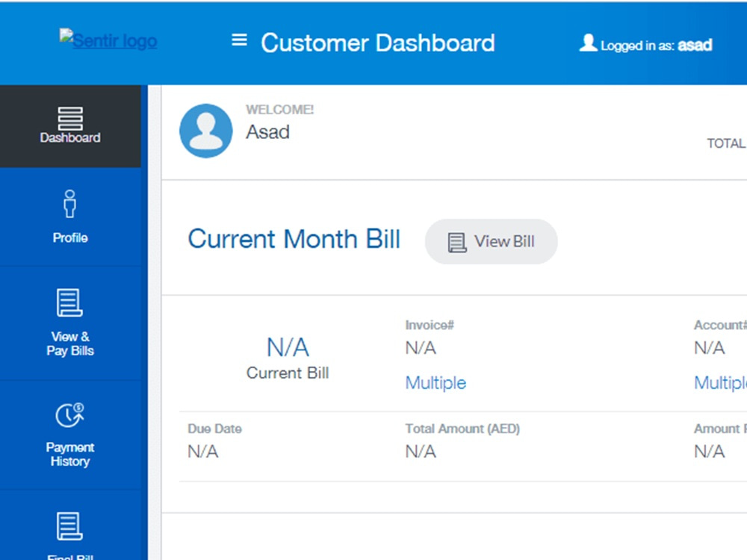Click the Payment History clock icon
This screenshot has height=560, width=747.
pos(69,415)
